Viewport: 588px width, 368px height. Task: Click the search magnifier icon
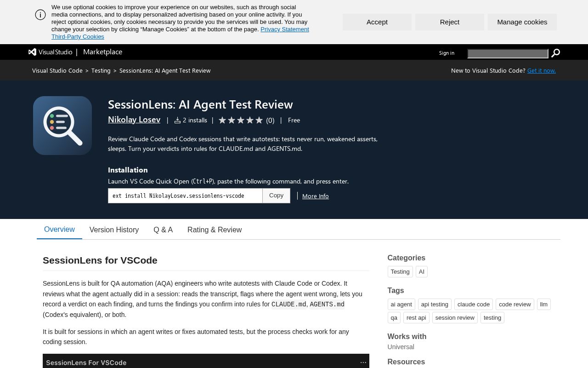[x=555, y=53]
